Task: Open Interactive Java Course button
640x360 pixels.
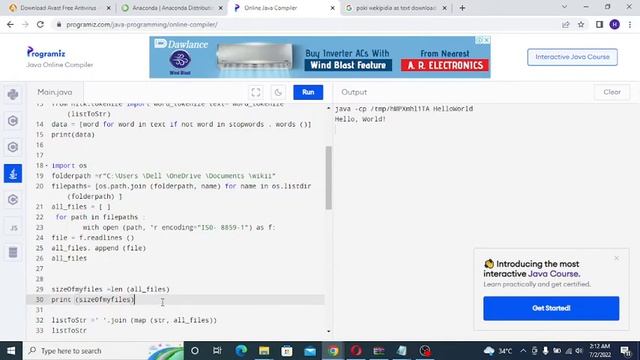Action: 572,57
